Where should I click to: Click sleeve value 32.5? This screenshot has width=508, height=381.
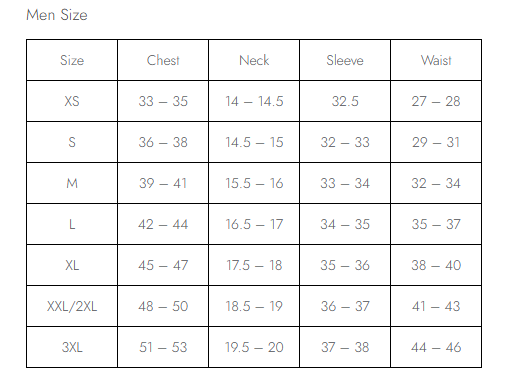345,101
